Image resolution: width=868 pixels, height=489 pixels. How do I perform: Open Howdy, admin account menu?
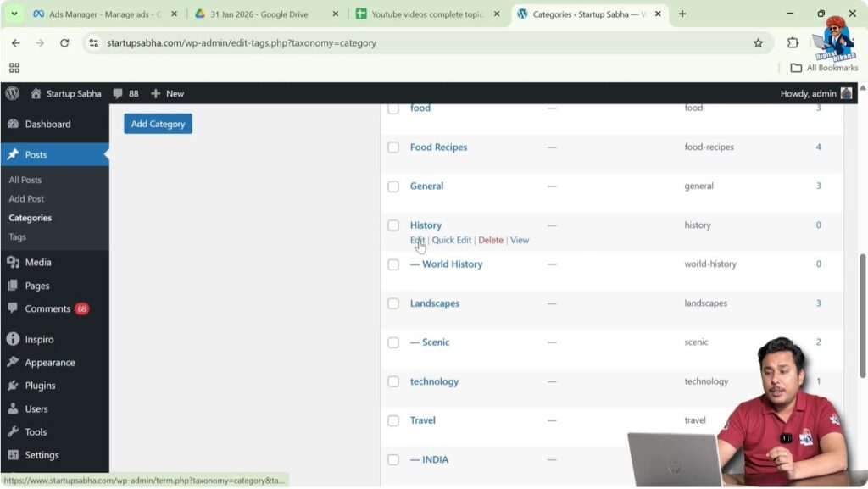point(816,93)
